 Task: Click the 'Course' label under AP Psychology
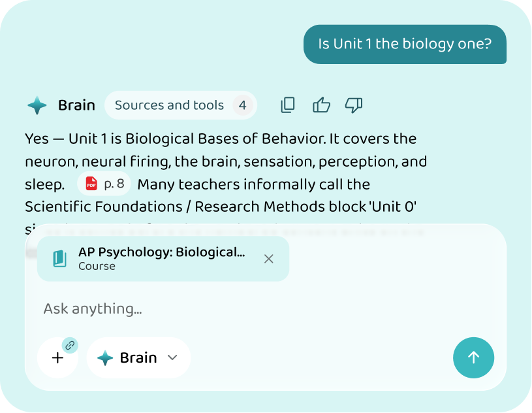pyautogui.click(x=97, y=266)
